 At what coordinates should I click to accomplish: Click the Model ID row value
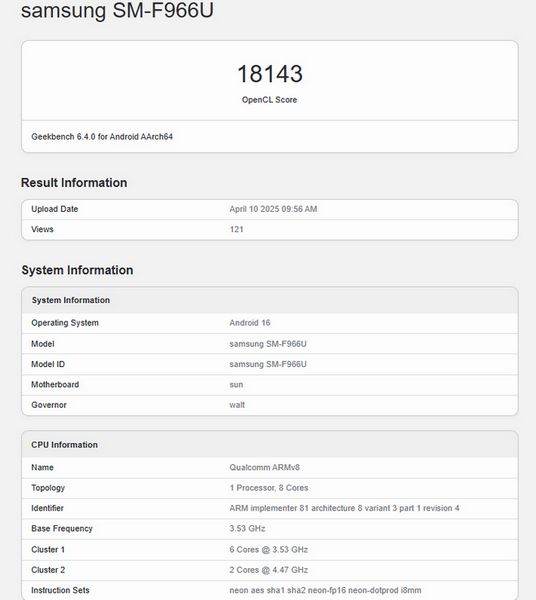(268, 364)
